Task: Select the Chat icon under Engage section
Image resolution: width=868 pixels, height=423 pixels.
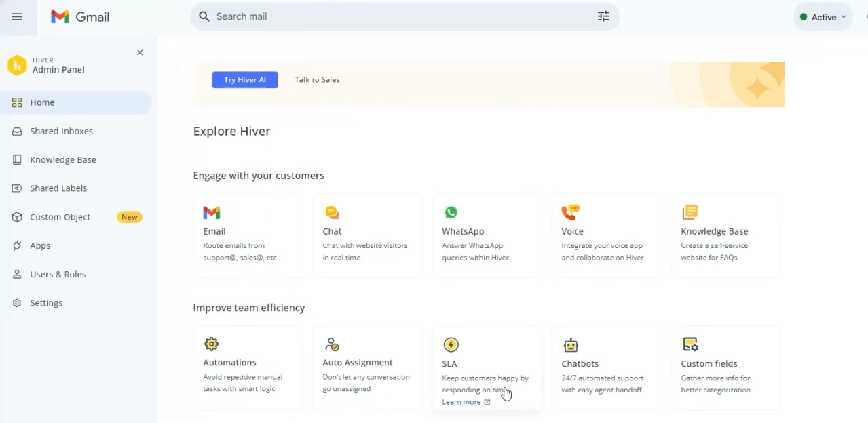Action: (332, 212)
